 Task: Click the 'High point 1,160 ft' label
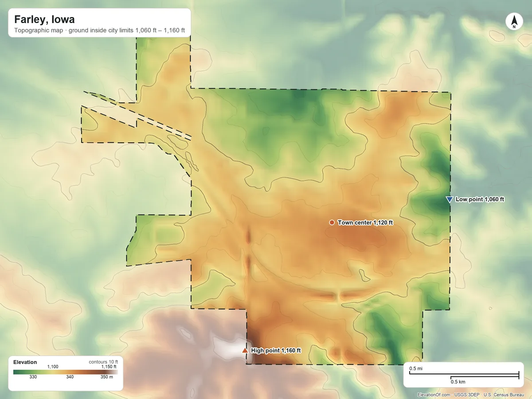(x=276, y=350)
